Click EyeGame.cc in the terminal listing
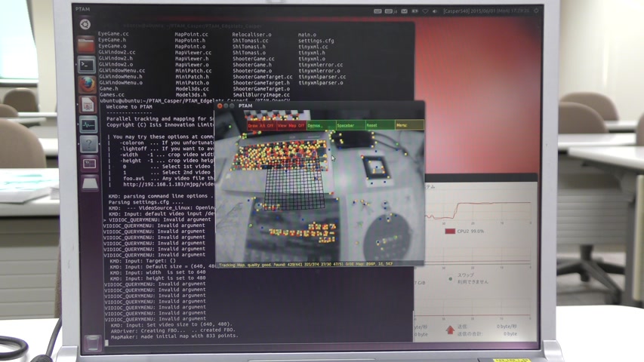The width and height of the screenshot is (644, 362). 113,34
